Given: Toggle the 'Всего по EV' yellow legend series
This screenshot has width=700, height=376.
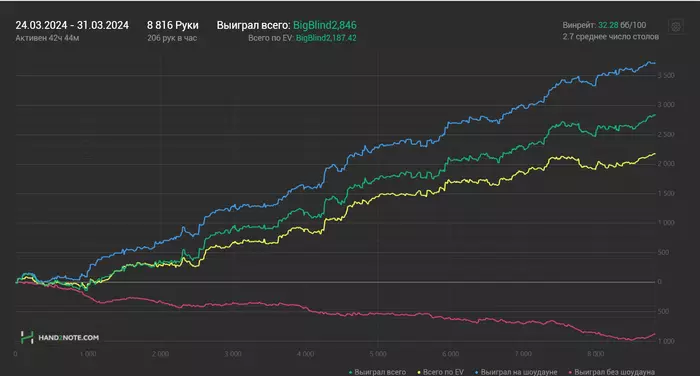Looking at the screenshot, I should (441, 372).
